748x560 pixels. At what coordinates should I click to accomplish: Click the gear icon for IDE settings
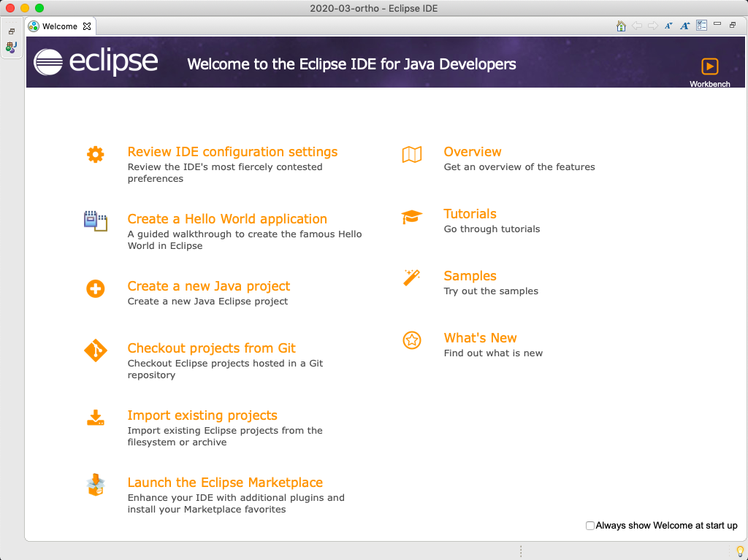coord(96,154)
